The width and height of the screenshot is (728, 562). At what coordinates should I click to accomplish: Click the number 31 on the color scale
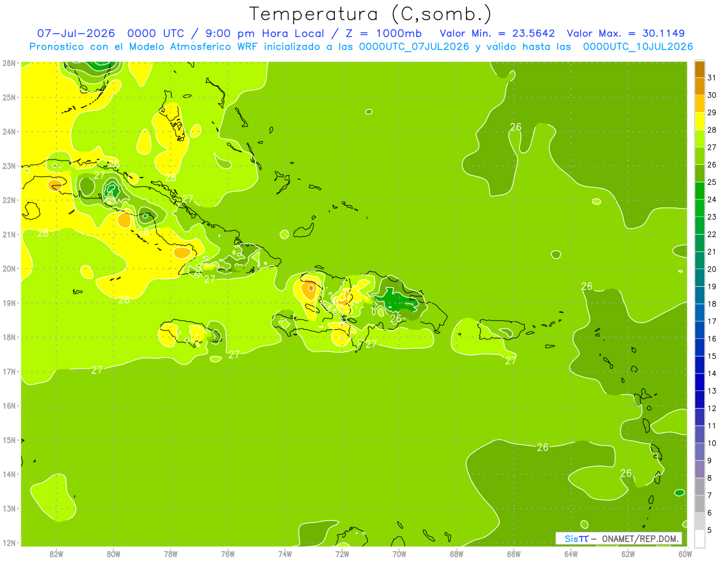712,78
